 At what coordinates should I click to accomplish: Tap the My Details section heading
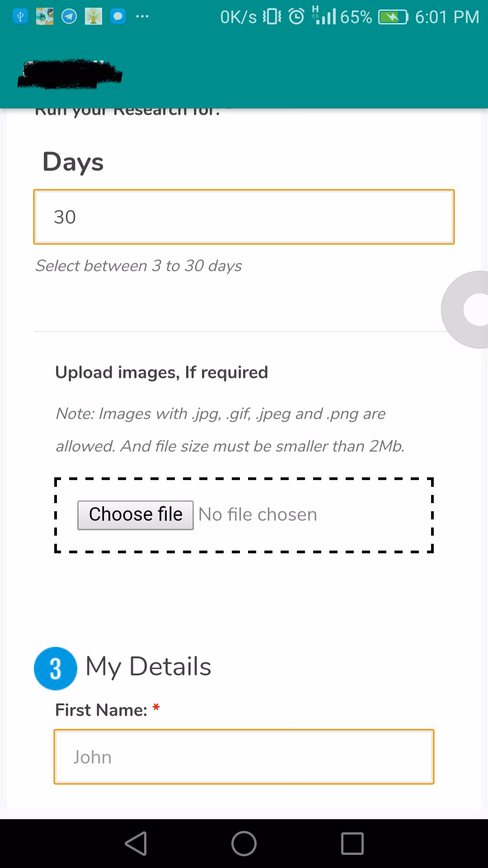[x=148, y=666]
